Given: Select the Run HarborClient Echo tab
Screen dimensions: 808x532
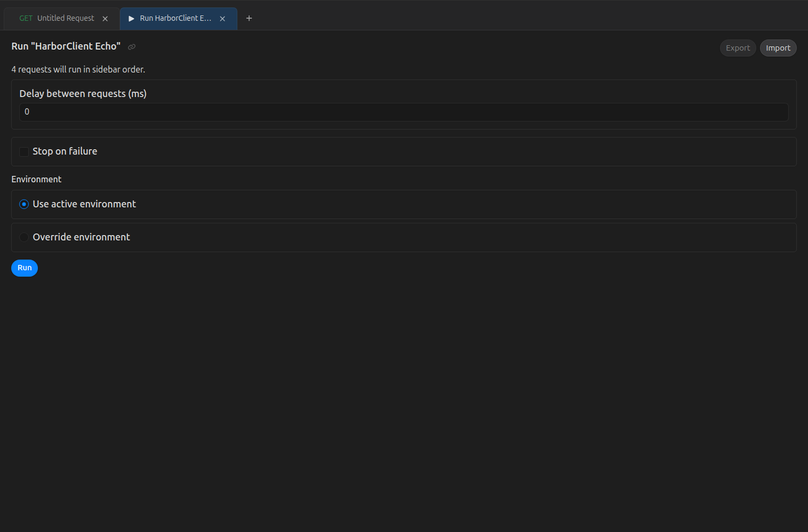Looking at the screenshot, I should coord(178,18).
